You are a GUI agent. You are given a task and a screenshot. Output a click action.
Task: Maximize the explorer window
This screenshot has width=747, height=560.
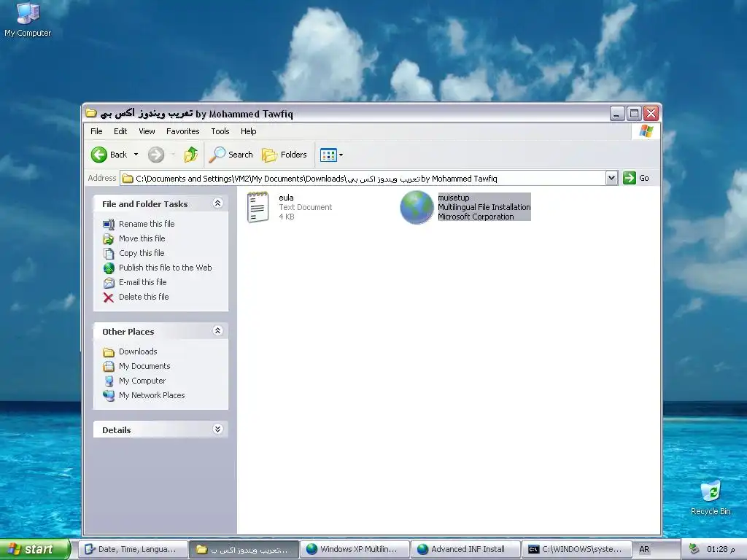634,113
